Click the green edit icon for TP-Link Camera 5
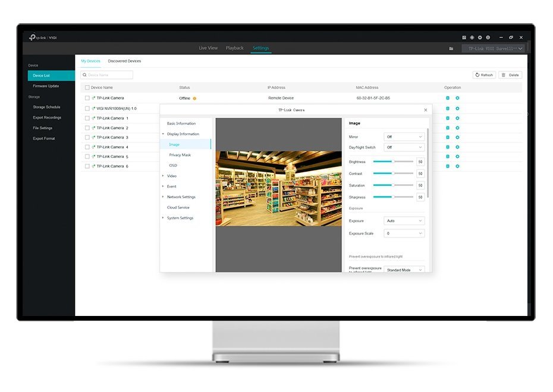553x392 pixels. (448, 157)
